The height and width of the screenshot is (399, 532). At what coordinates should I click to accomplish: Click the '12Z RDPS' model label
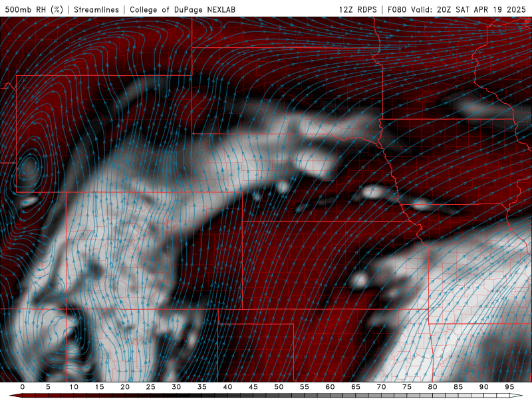[358, 9]
